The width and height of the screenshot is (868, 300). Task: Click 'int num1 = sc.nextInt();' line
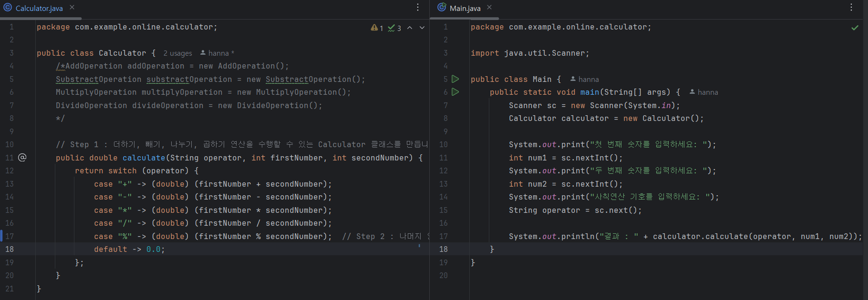[566, 158]
